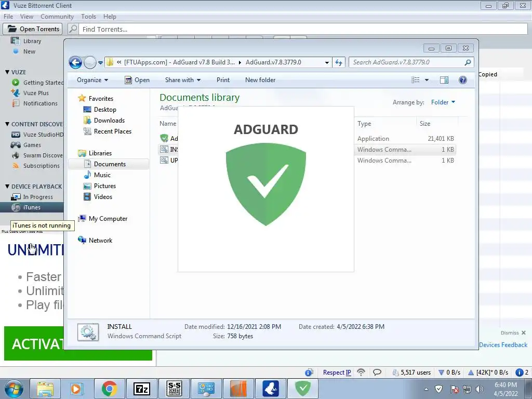Open the Share with dropdown
The width and height of the screenshot is (532, 399).
click(182, 80)
